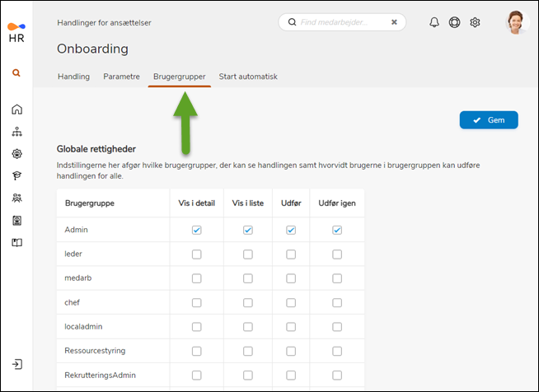This screenshot has width=539, height=392.
Task: Open the home icon in sidebar
Action: tap(16, 110)
